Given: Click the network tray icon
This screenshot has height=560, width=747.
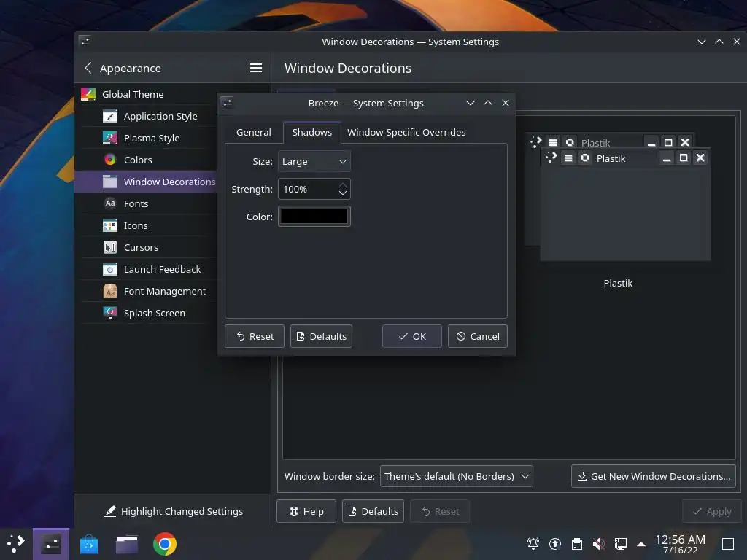Looking at the screenshot, I should point(620,543).
